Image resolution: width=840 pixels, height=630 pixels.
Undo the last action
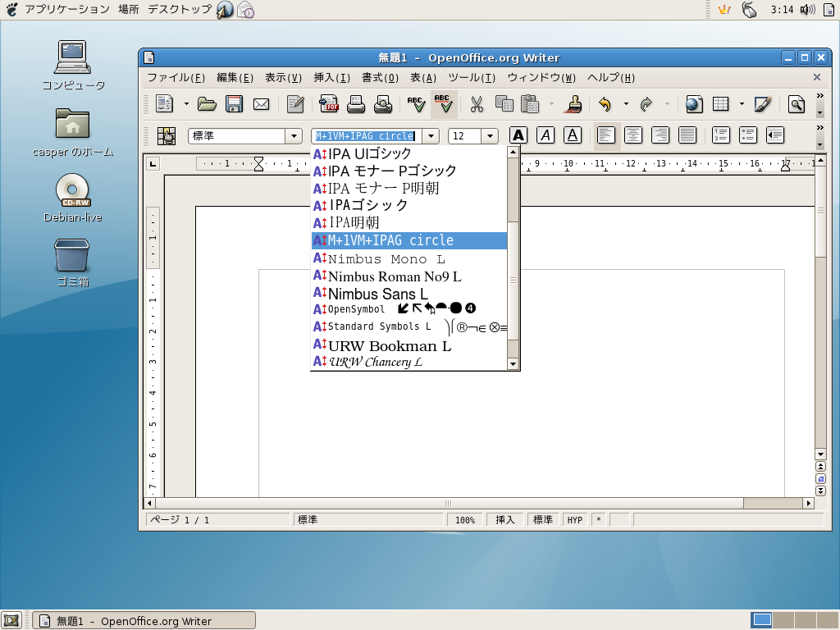click(605, 104)
